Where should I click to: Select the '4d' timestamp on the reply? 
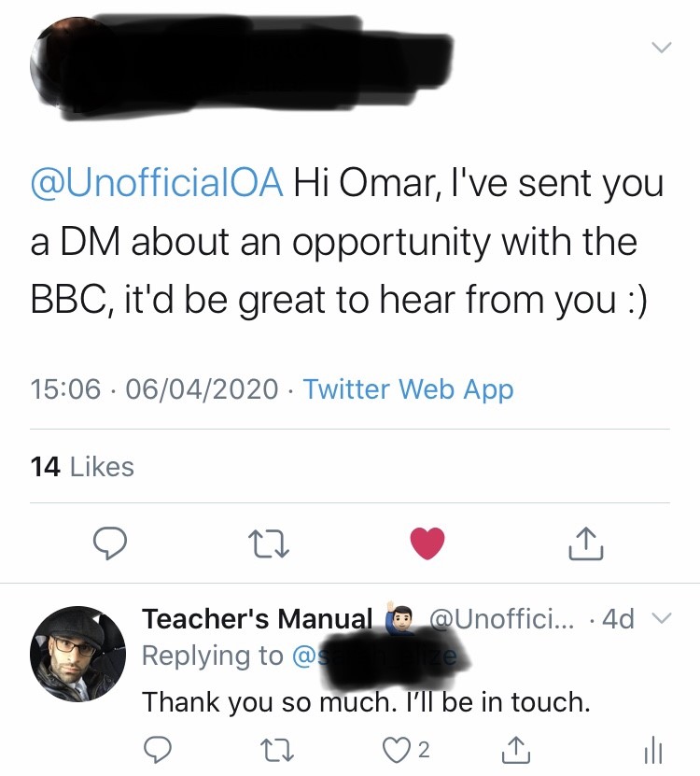click(621, 618)
